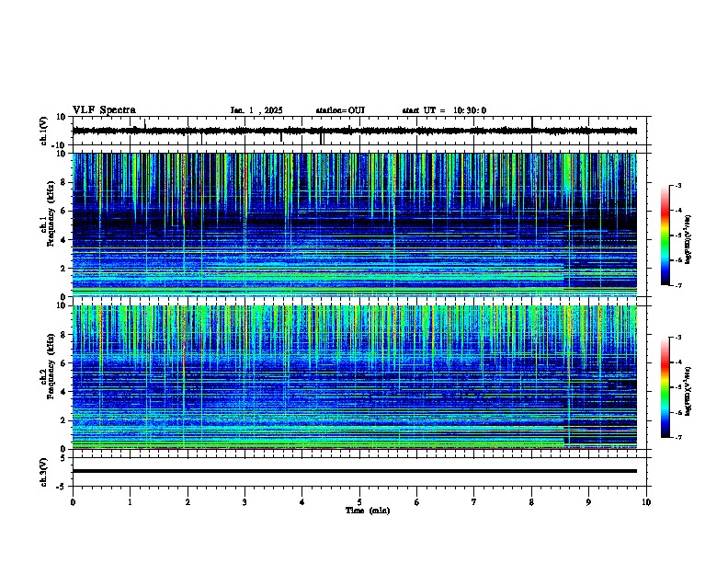The width and height of the screenshot is (728, 563).
Task: Click the ch.2 colour scale bar
Action: tap(665, 387)
